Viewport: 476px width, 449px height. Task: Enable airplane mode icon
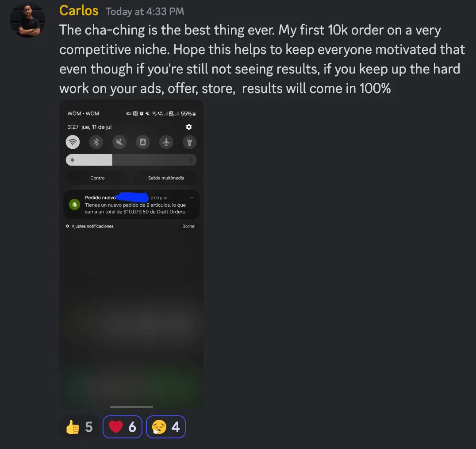(x=166, y=142)
